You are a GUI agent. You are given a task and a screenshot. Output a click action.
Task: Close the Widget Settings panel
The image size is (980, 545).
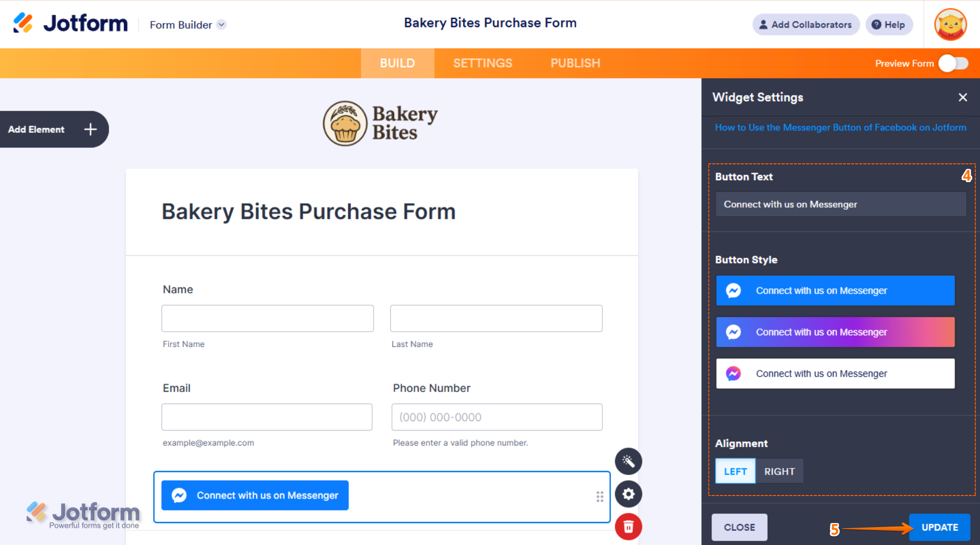(x=963, y=97)
